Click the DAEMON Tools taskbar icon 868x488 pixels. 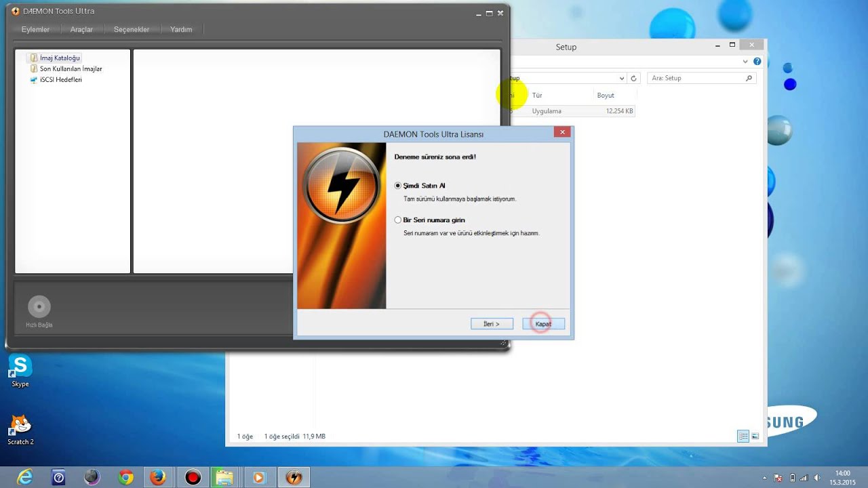pyautogui.click(x=294, y=478)
